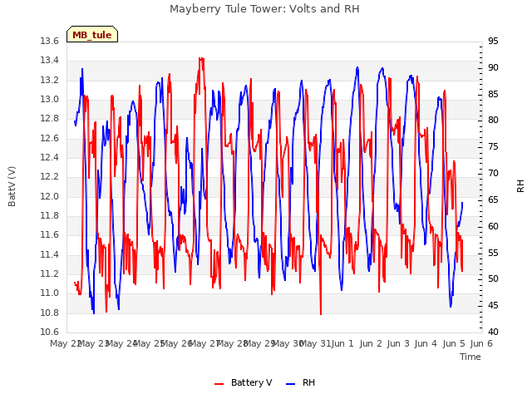Click the 11.6 left axis value

pos(50,235)
